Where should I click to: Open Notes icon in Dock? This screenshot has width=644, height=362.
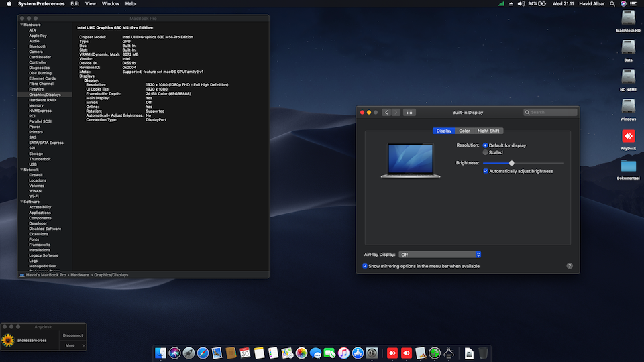[x=259, y=353]
